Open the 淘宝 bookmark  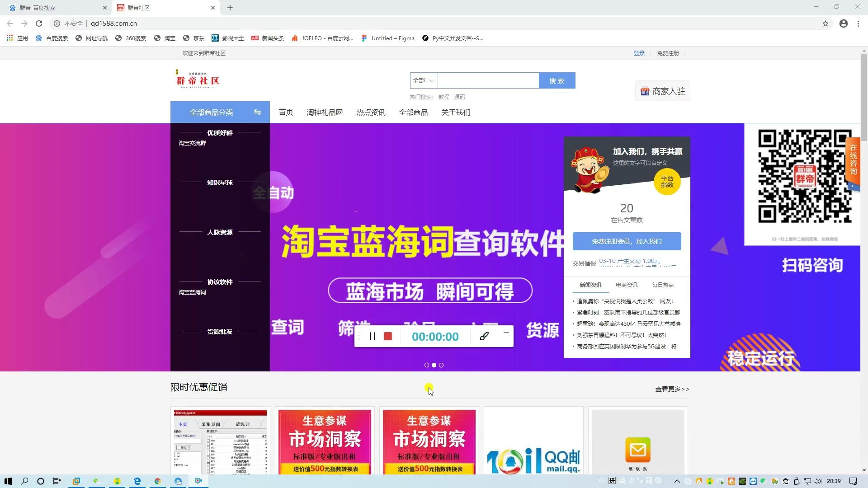(x=165, y=38)
